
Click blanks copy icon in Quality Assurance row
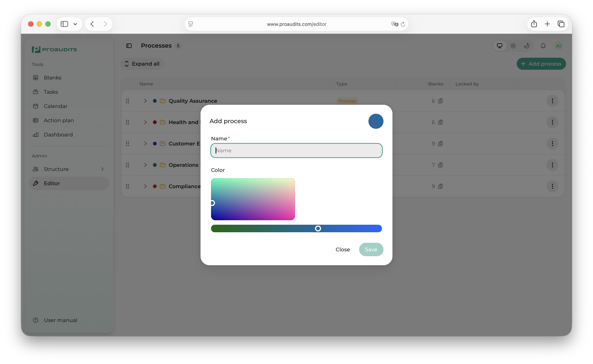[440, 101]
